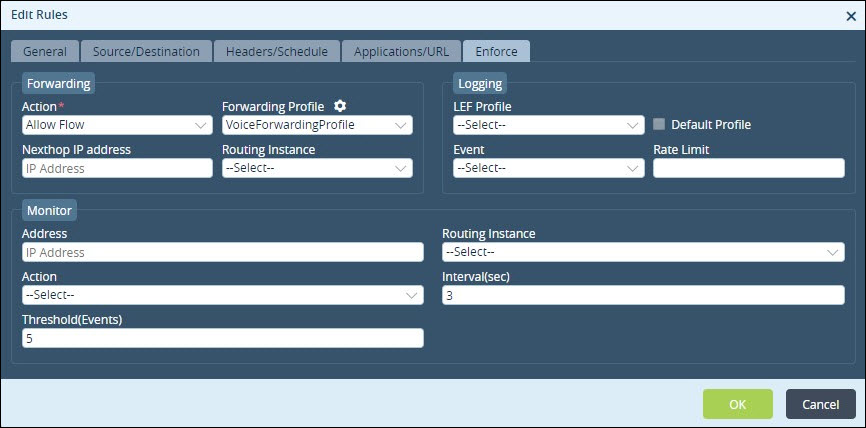Expand the LEF Profile dropdown
Viewport: 866px width, 428px height.
pos(548,125)
